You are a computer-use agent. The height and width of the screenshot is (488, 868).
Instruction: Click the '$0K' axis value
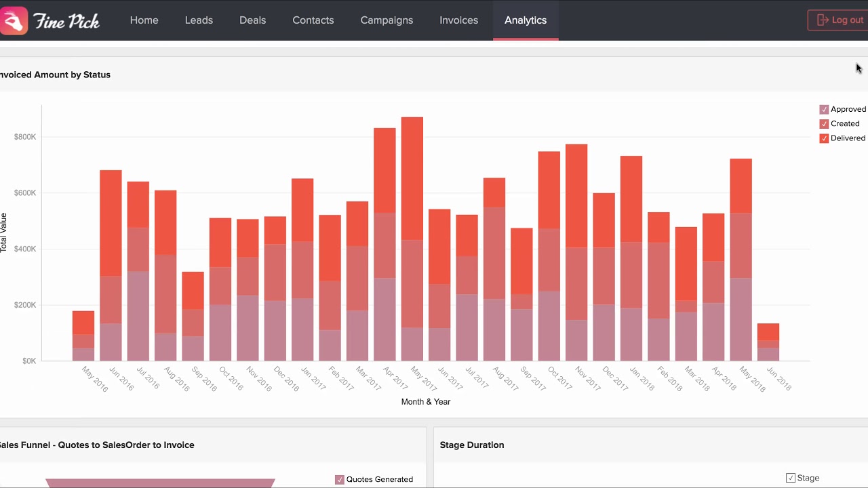tap(29, 361)
